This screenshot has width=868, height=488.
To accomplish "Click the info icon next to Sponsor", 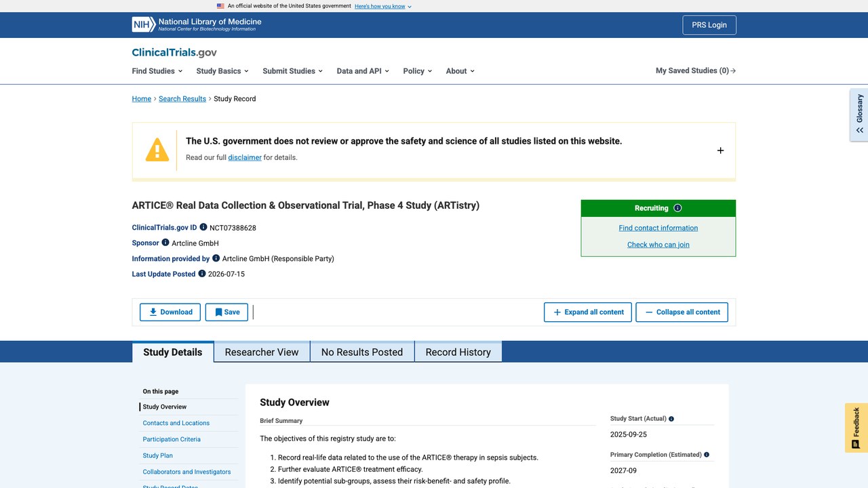I will coord(165,242).
